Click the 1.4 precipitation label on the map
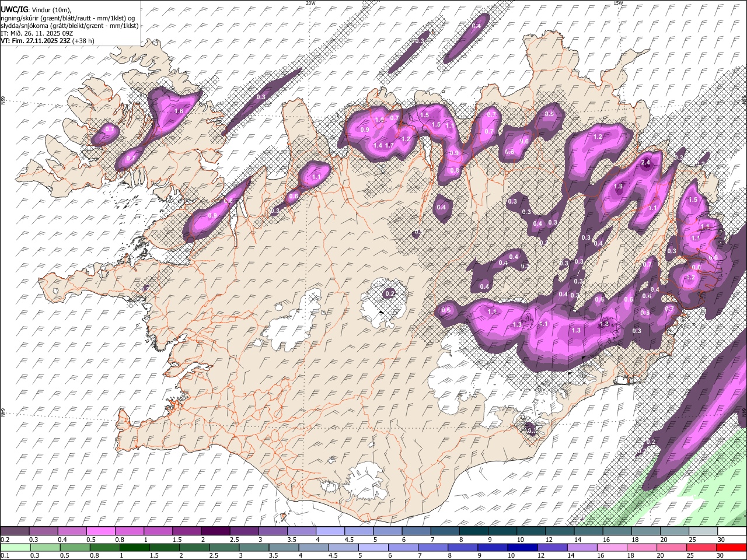 pyautogui.click(x=378, y=145)
